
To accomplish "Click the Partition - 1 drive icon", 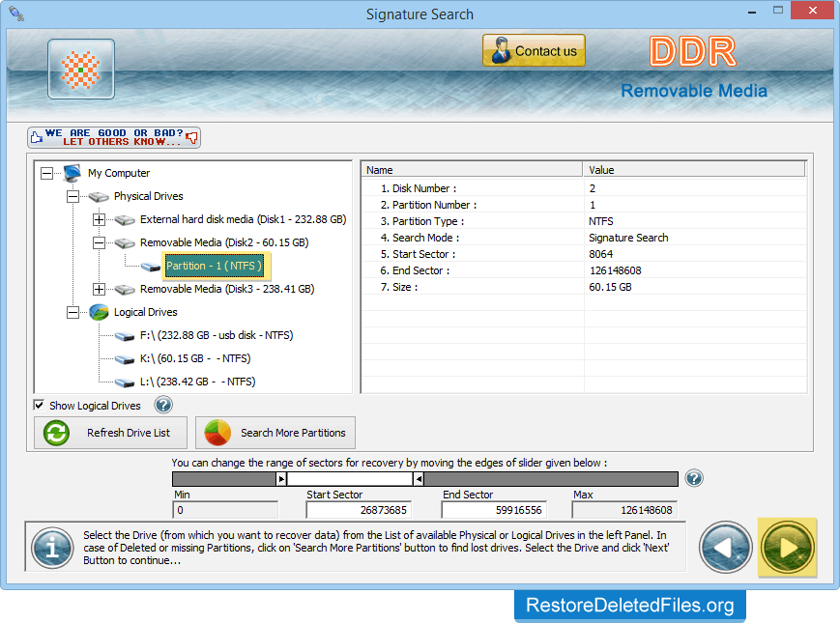I will 151,267.
